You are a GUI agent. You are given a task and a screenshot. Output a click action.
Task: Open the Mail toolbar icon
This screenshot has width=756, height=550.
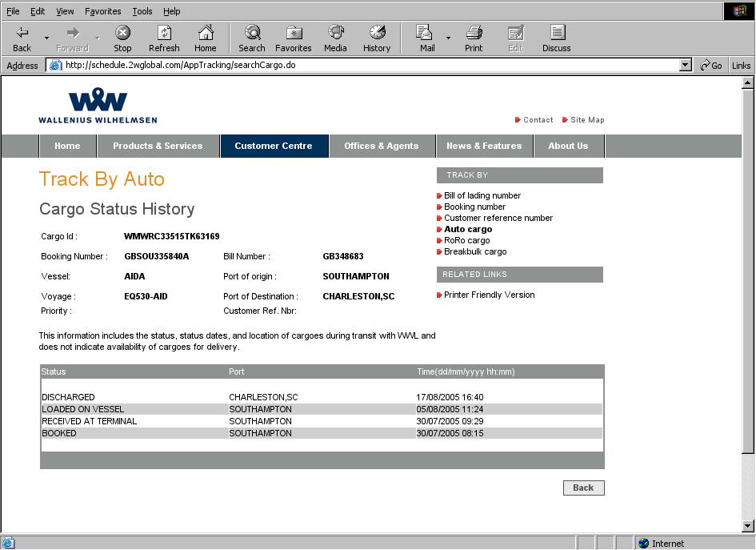[x=424, y=32]
